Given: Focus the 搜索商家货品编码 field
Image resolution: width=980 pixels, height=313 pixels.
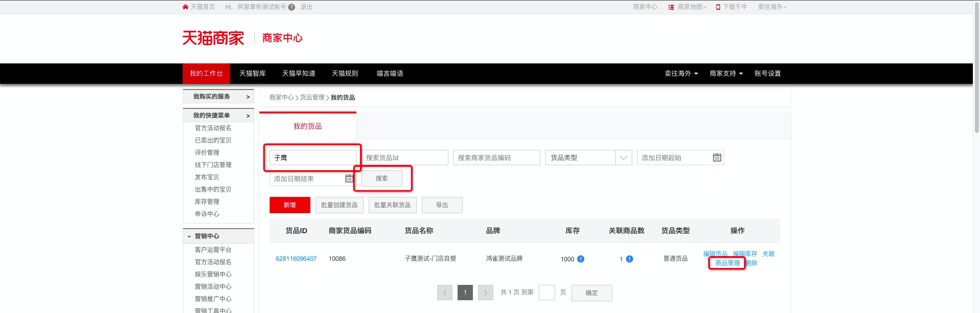Looking at the screenshot, I should pyautogui.click(x=497, y=158).
